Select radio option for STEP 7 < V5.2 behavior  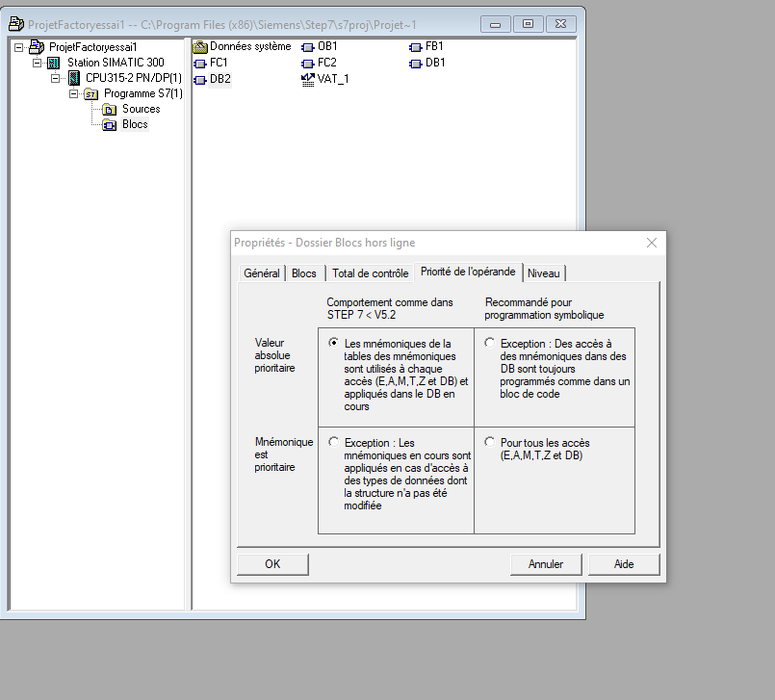point(333,343)
